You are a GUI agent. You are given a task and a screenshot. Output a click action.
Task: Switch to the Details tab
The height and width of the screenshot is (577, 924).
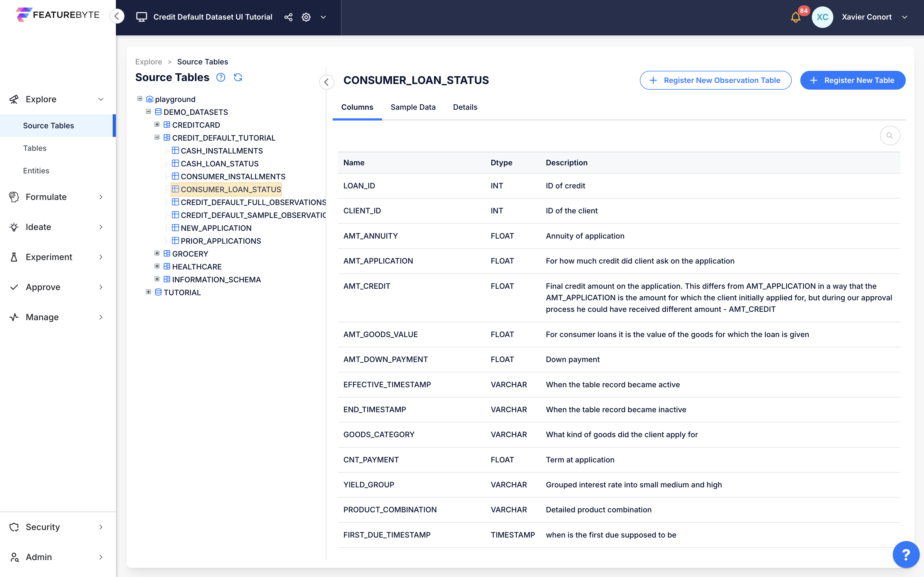(465, 107)
